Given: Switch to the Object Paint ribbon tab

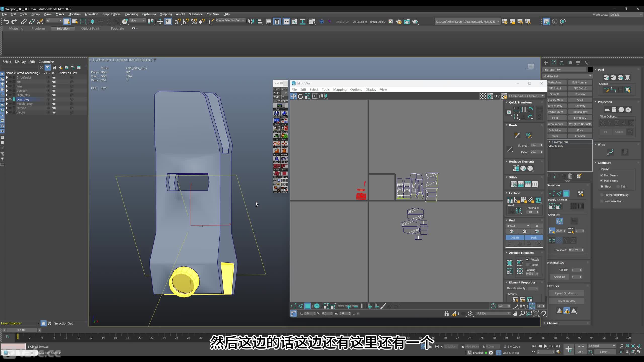Looking at the screenshot, I should 90,28.
